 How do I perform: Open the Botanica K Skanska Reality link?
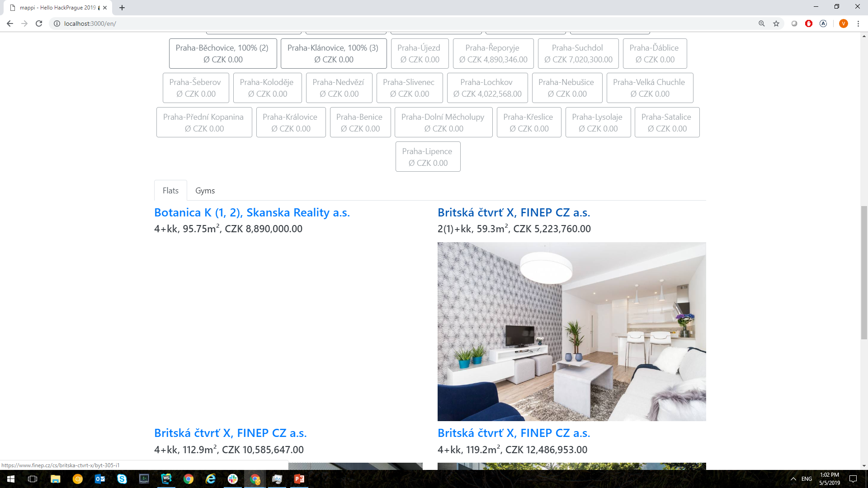coord(252,212)
